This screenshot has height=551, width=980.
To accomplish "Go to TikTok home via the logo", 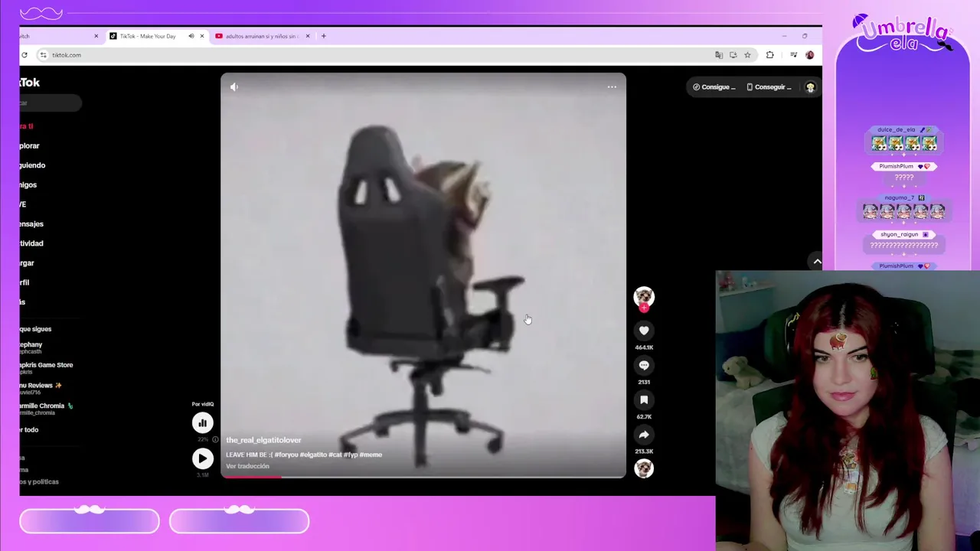I will [30, 83].
